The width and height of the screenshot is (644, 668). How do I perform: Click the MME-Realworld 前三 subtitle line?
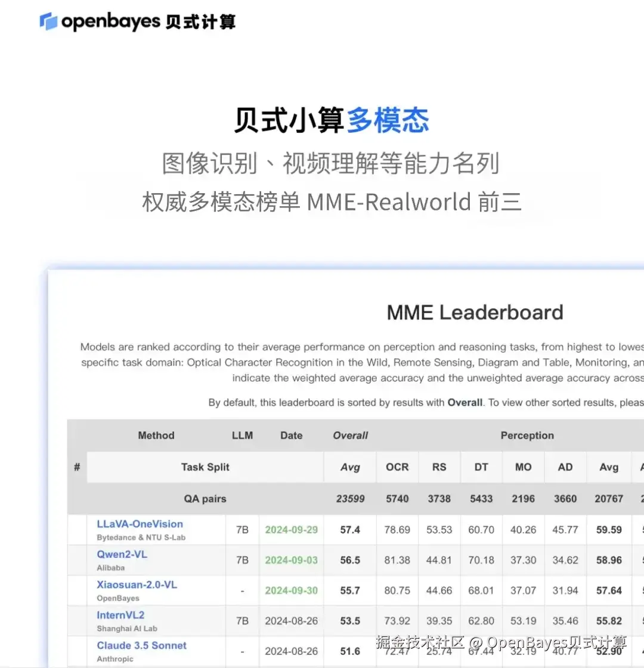[x=332, y=202]
